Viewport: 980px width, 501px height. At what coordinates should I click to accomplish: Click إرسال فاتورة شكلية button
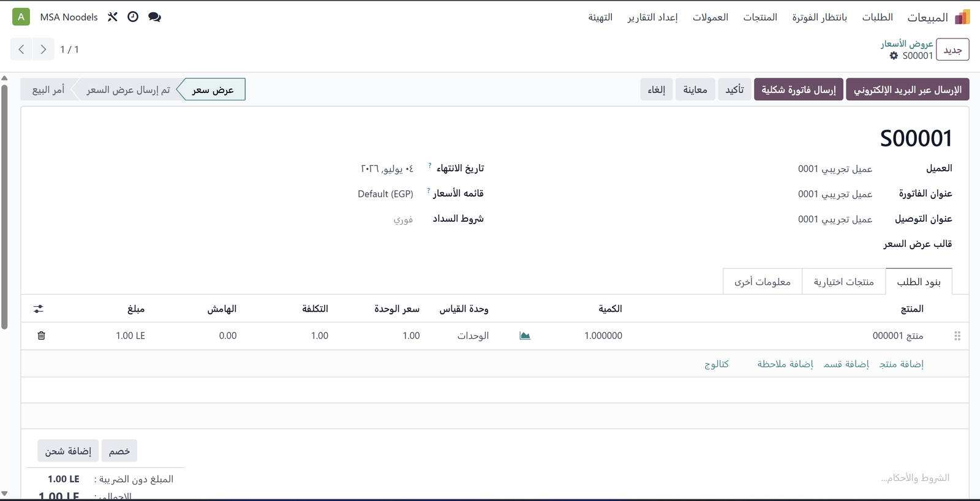coord(799,89)
